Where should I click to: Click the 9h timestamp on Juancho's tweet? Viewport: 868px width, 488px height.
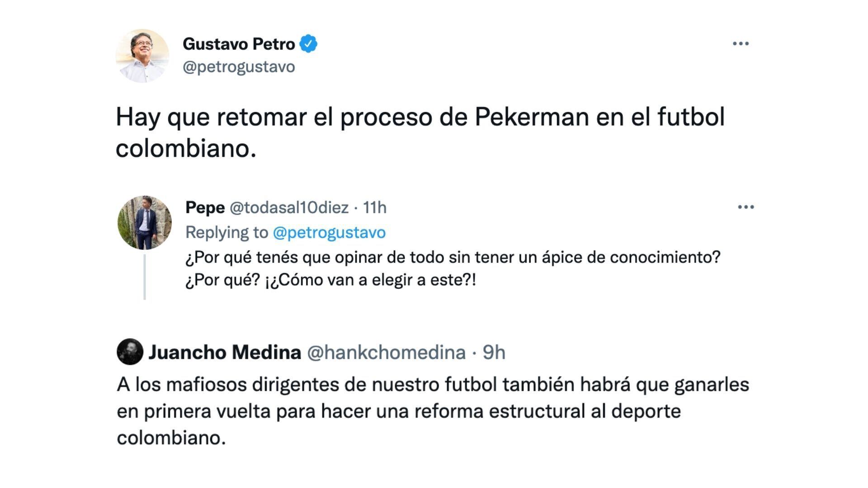[494, 352]
